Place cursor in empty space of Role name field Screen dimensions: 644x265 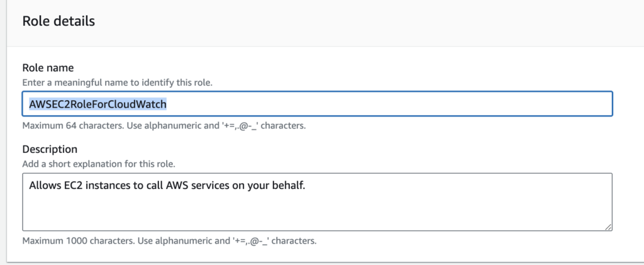point(390,104)
